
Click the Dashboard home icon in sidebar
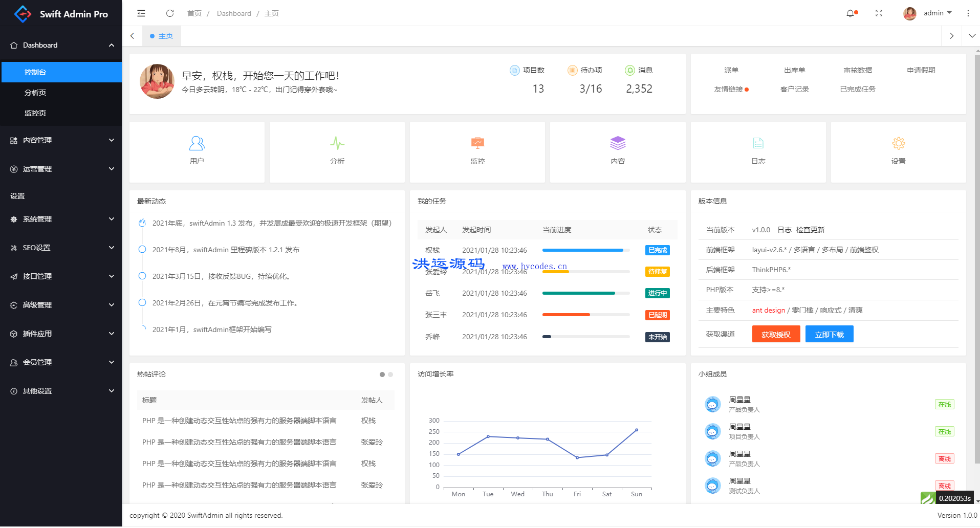pos(14,45)
